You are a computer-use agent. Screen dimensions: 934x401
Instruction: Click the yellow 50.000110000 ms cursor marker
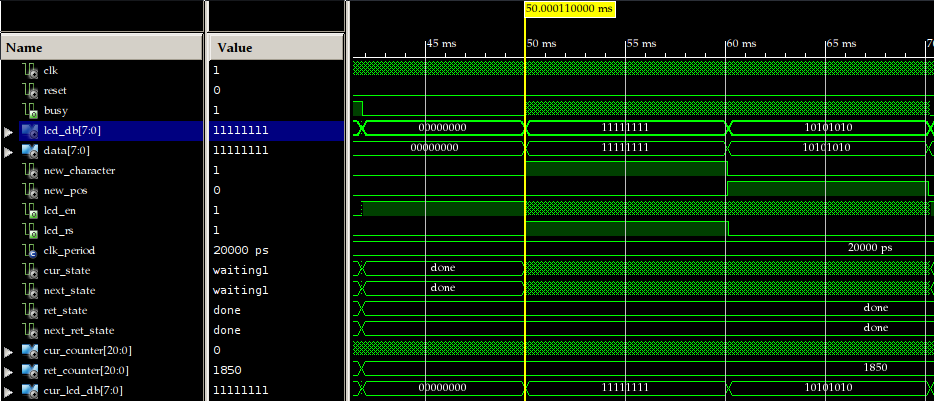click(x=569, y=8)
